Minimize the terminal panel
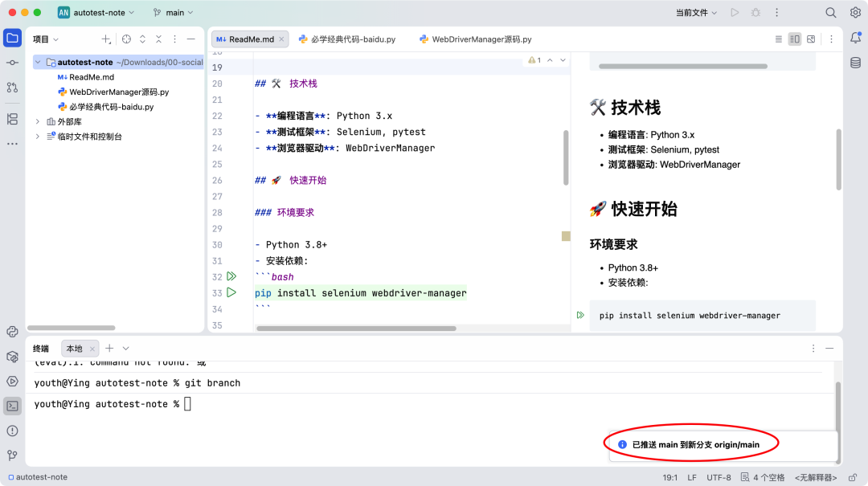 tap(829, 348)
